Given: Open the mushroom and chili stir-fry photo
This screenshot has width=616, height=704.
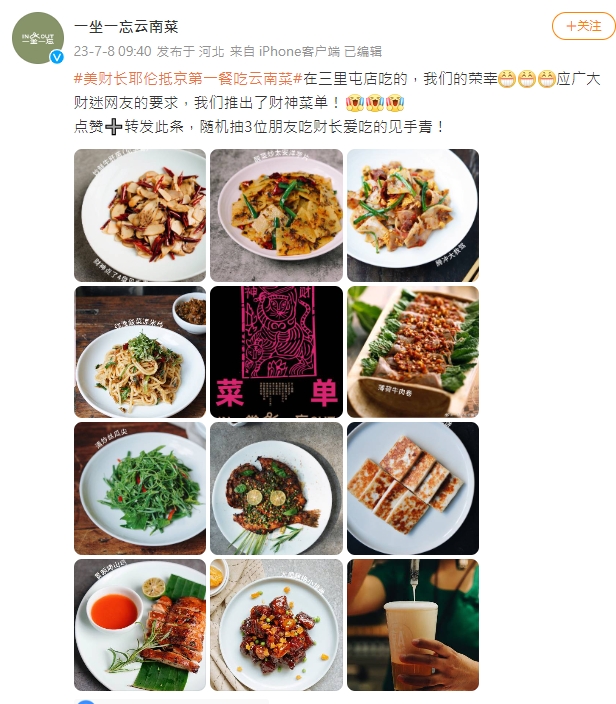Looking at the screenshot, I should coord(140,215).
